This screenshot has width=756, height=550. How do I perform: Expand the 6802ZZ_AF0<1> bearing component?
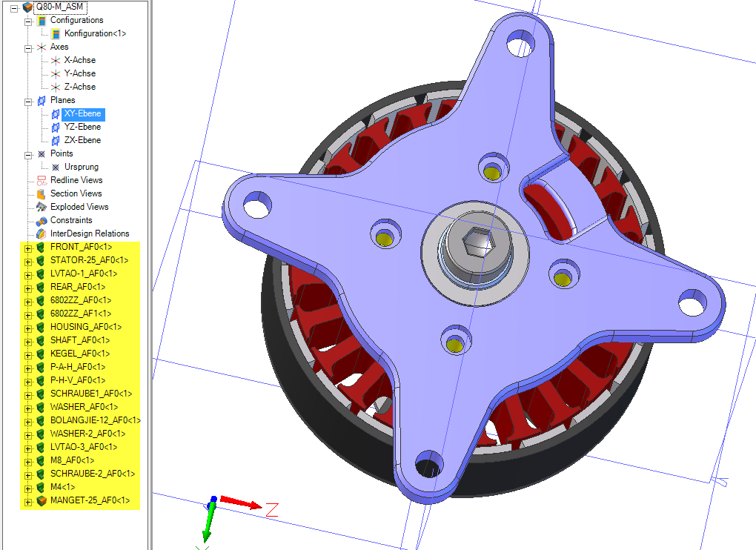click(28, 302)
